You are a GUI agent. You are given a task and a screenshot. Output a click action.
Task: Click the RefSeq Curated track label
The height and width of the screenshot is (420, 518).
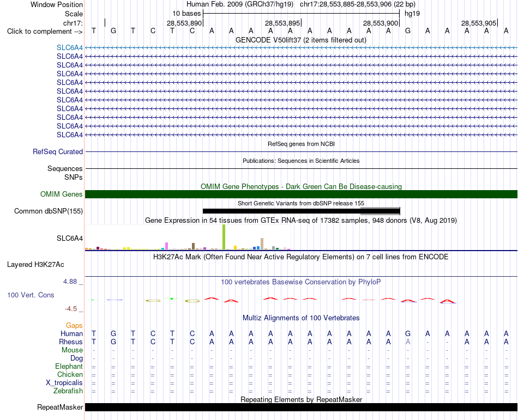click(x=58, y=152)
